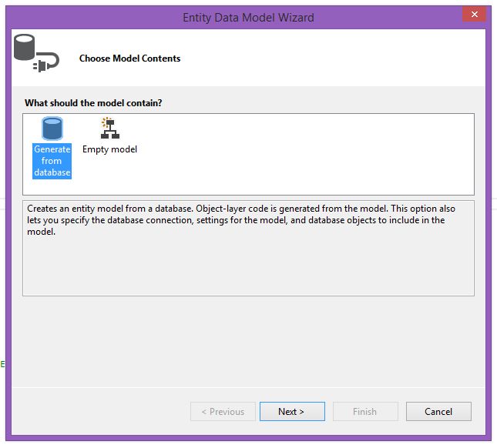The image size is (497, 448).
Task: Click the "Entity Data Model Wizard" title text
Action: pyautogui.click(x=248, y=17)
